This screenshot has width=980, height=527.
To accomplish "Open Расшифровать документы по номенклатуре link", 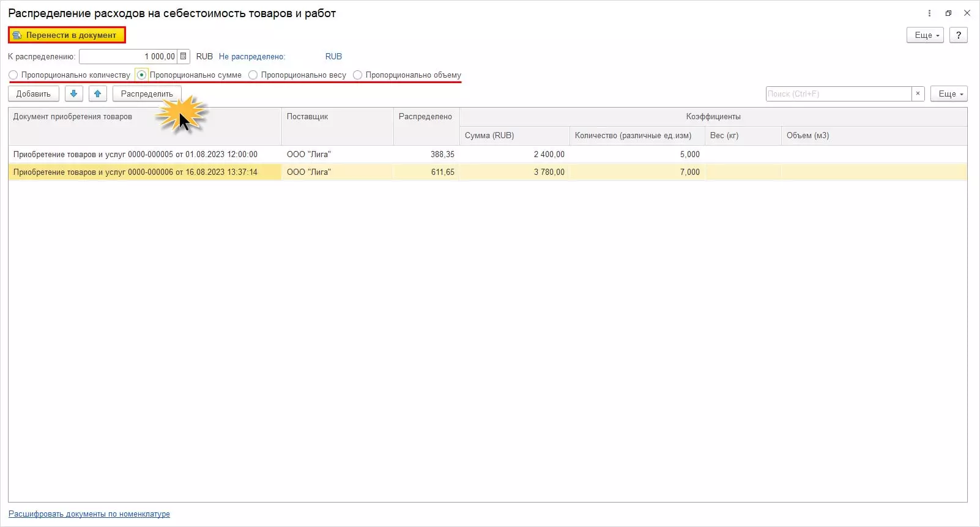I will point(89,514).
